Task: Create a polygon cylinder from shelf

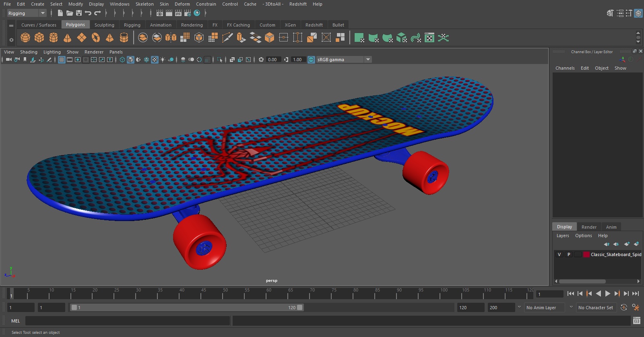Action: 54,38
